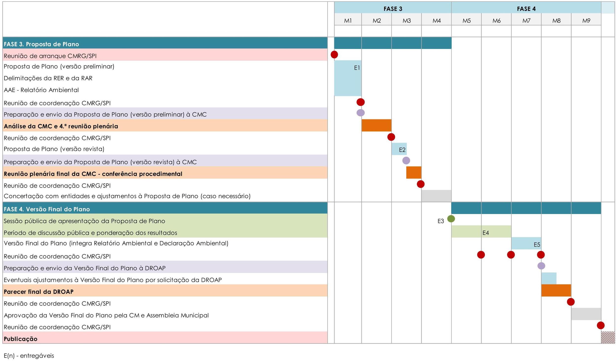Click the green E3 public session marker

pyautogui.click(x=451, y=219)
